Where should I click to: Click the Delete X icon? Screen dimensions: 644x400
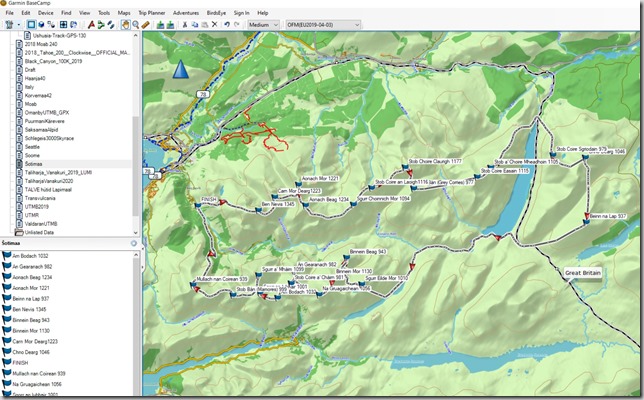(x=214, y=25)
